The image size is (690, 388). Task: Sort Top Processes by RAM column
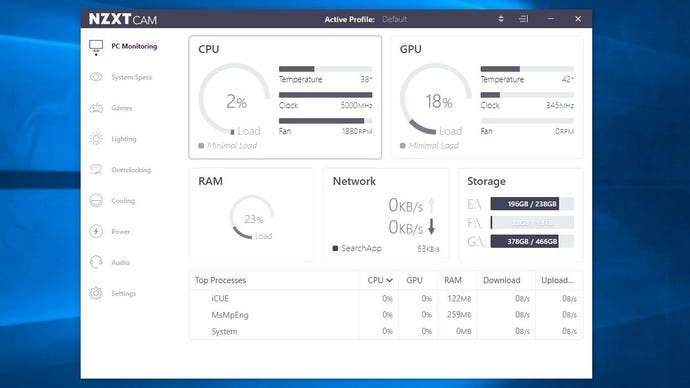click(x=453, y=280)
